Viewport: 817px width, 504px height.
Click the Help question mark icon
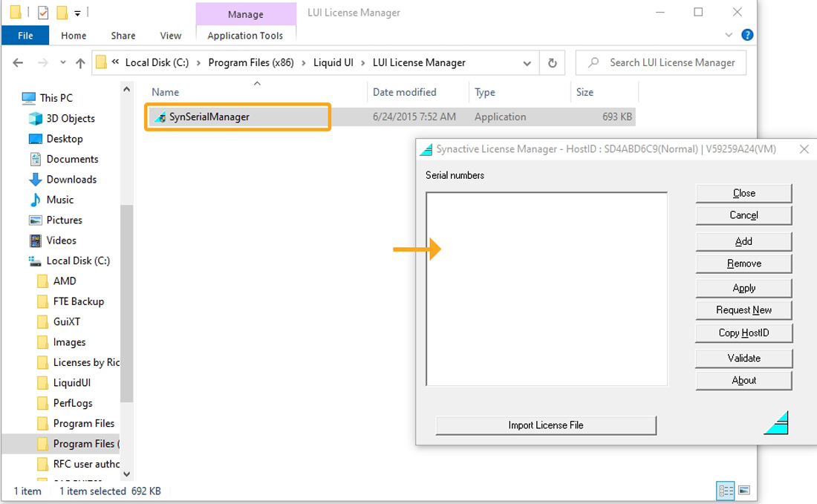point(747,35)
